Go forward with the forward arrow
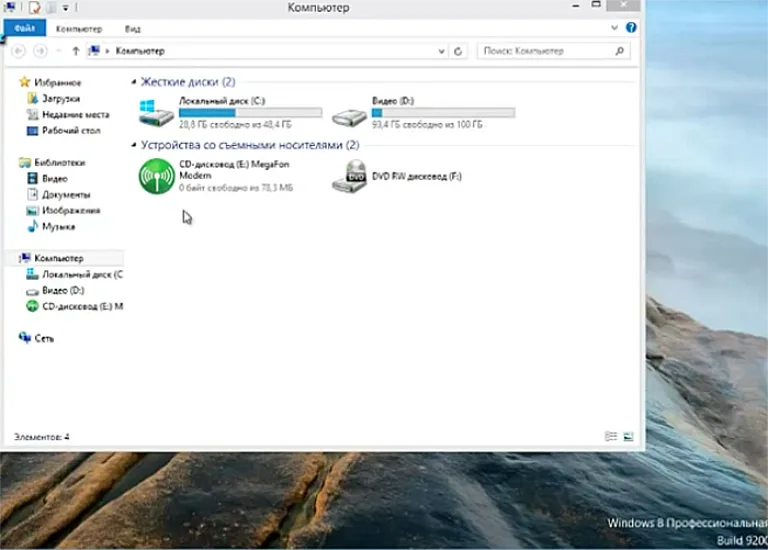Viewport: 768px width, 550px height. point(40,51)
